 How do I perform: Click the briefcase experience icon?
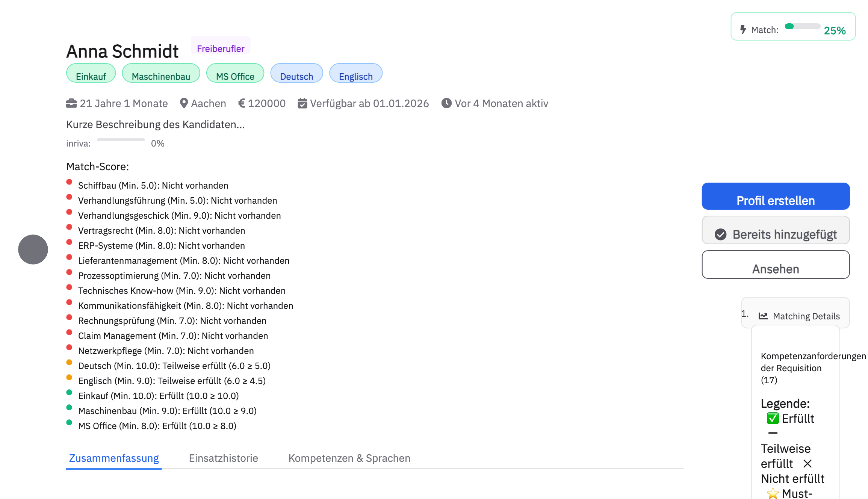pos(71,103)
